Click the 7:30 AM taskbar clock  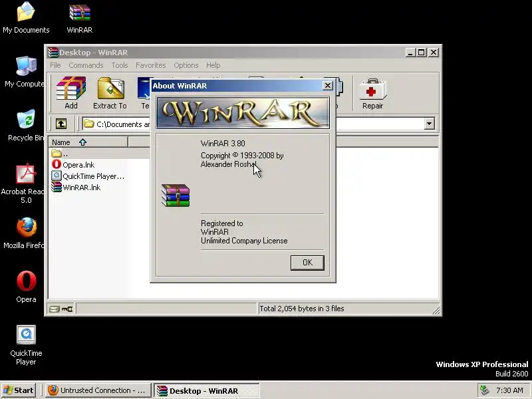tap(509, 390)
